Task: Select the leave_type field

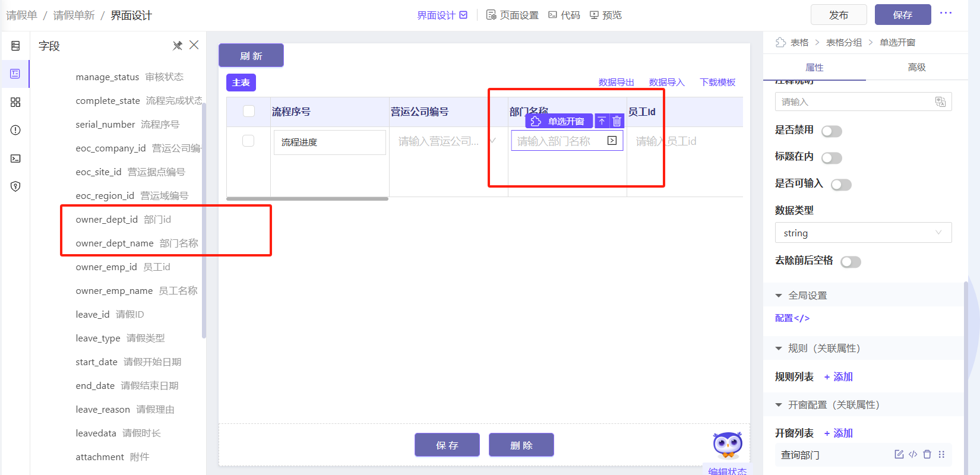Action: (120, 338)
